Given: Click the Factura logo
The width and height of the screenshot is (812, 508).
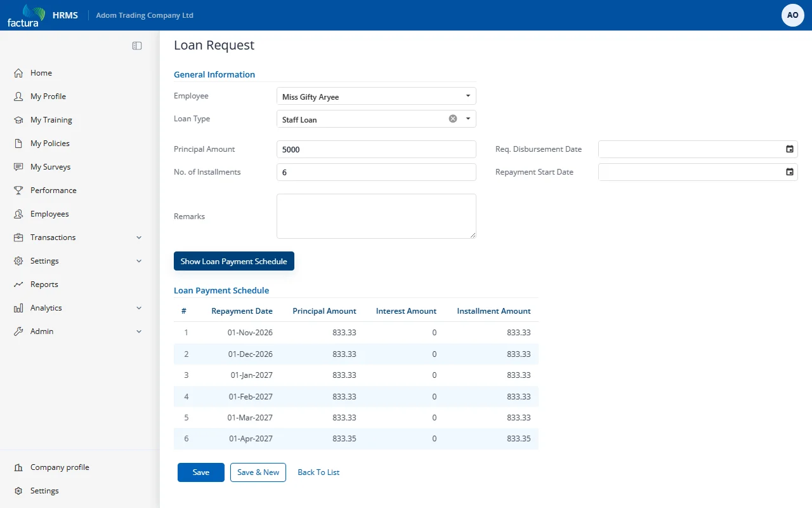Looking at the screenshot, I should (x=26, y=15).
